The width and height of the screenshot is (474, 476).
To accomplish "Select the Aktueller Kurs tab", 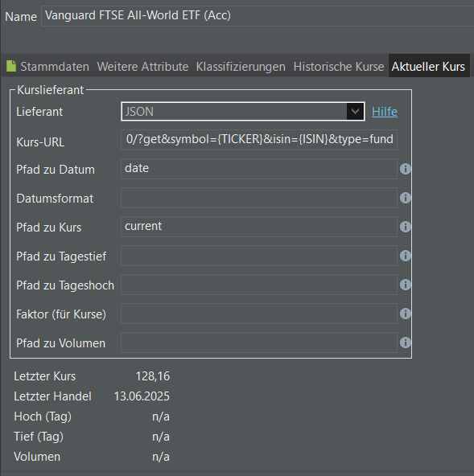I will tap(428, 67).
